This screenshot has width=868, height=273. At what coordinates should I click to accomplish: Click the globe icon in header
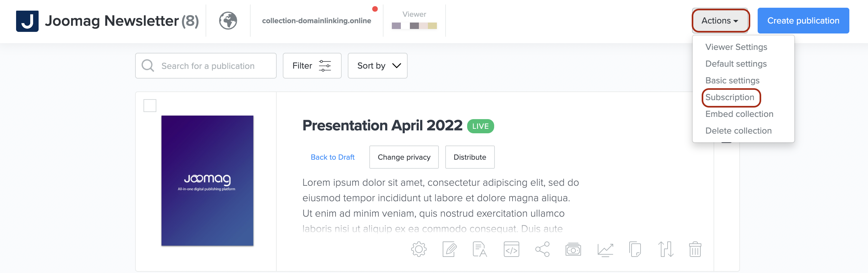coord(228,21)
